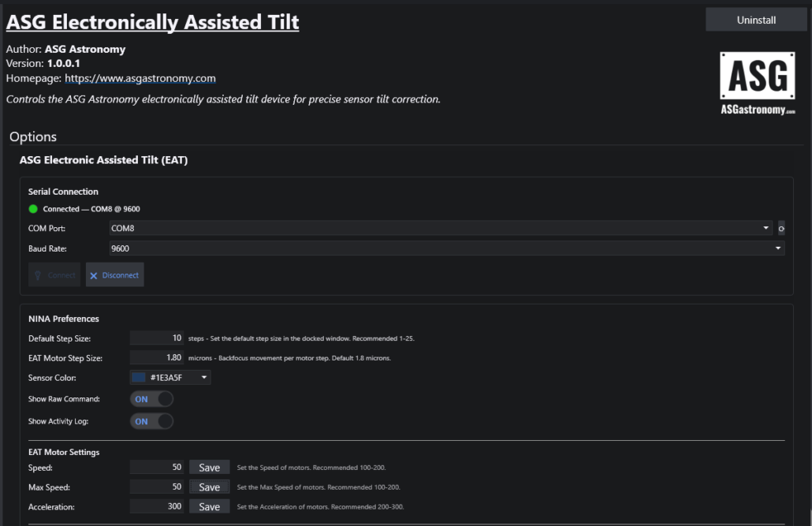Click the Max Speed input field
The width and height of the screenshot is (812, 526).
tap(157, 487)
